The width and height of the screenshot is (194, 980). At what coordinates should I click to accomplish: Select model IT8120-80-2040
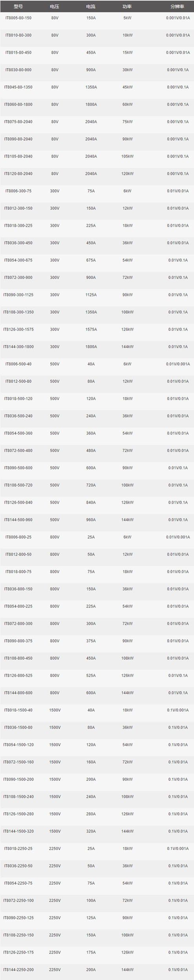tap(18, 174)
